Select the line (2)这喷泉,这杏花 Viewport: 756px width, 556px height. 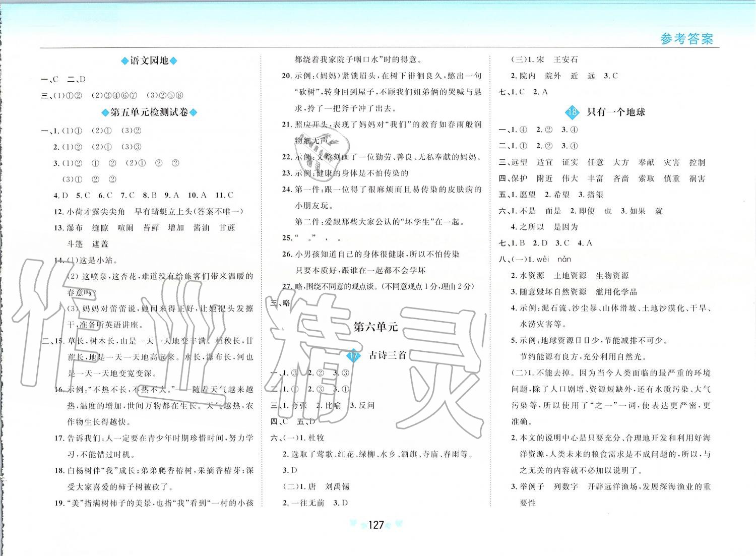coord(160,276)
